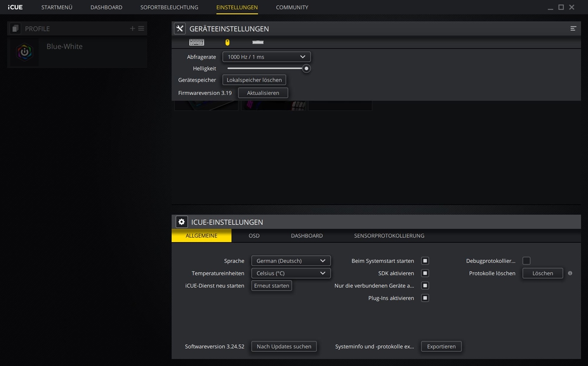Click the Exportieren button
Image resolution: width=588 pixels, height=366 pixels.
point(441,346)
